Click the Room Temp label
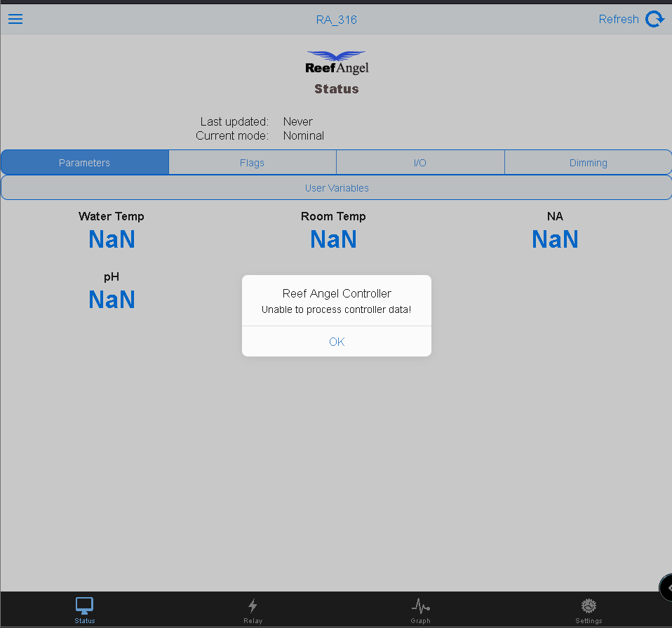This screenshot has height=628, width=672. 333,216
